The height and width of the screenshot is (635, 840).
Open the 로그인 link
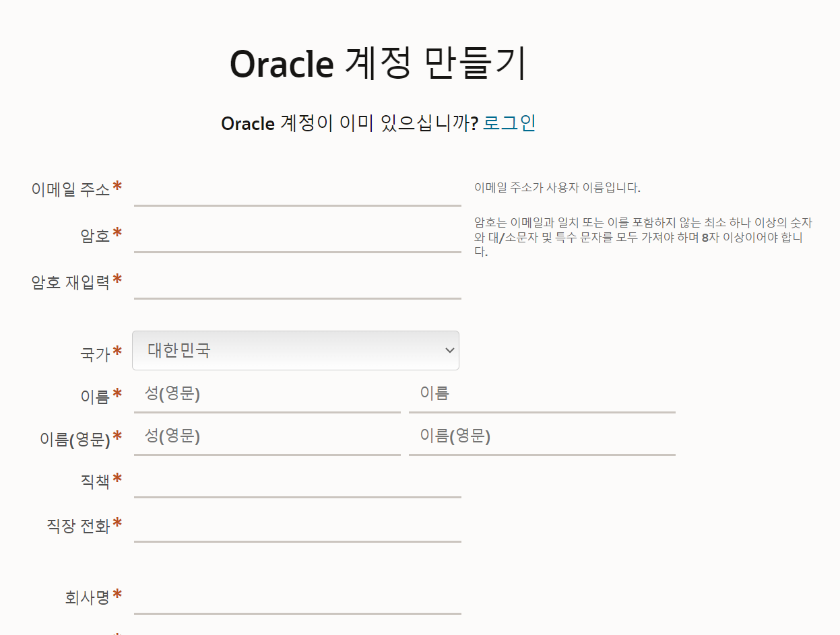509,123
